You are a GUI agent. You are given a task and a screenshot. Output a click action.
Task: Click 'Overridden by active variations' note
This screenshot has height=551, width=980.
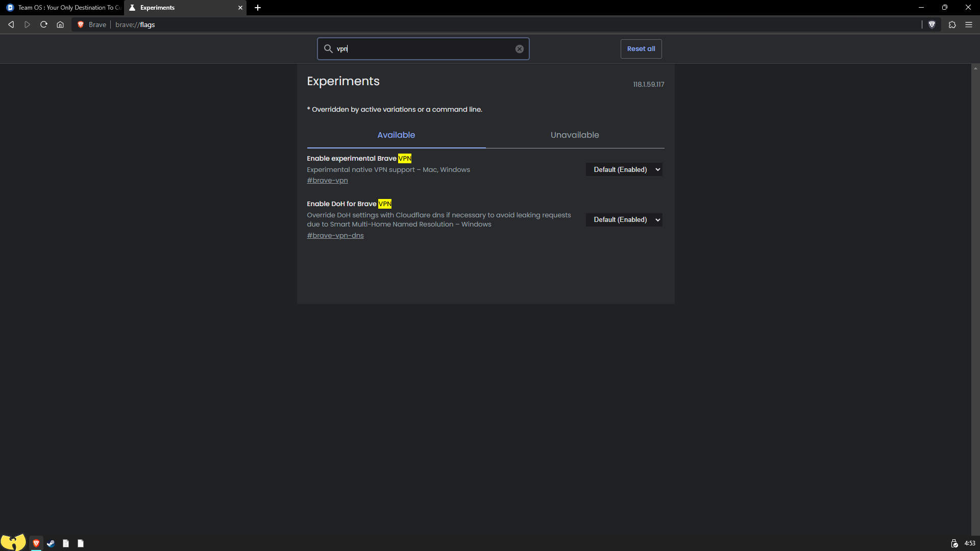395,110
